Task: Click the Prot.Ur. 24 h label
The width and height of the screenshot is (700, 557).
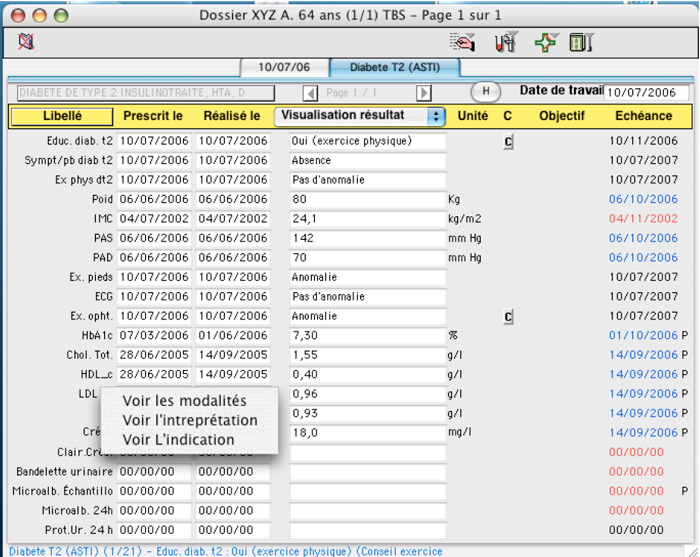Action: pos(79,530)
